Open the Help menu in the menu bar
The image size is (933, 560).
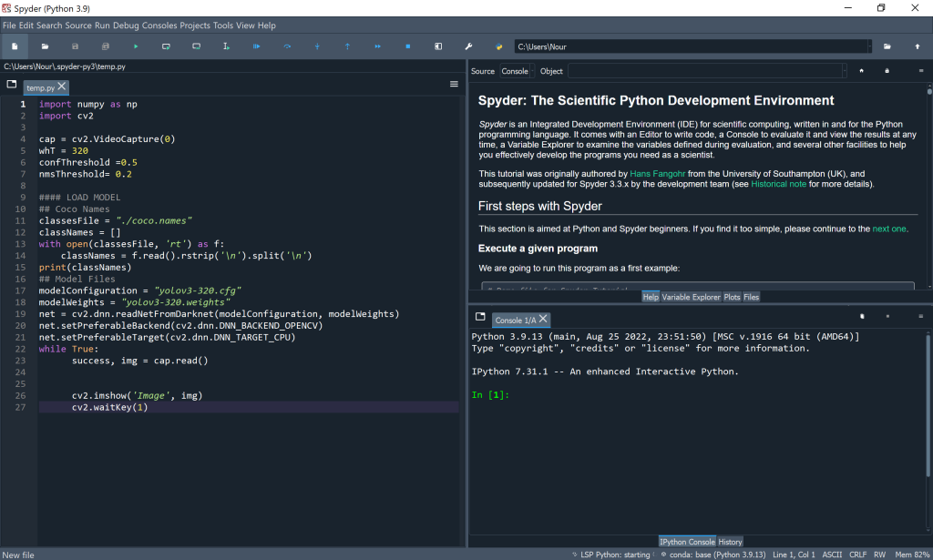point(267,25)
